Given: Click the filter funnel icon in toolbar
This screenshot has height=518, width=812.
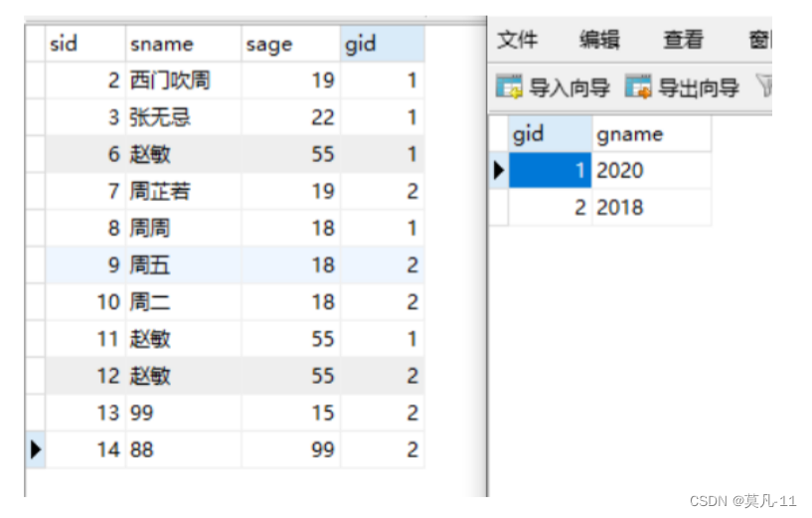Looking at the screenshot, I should (x=764, y=86).
